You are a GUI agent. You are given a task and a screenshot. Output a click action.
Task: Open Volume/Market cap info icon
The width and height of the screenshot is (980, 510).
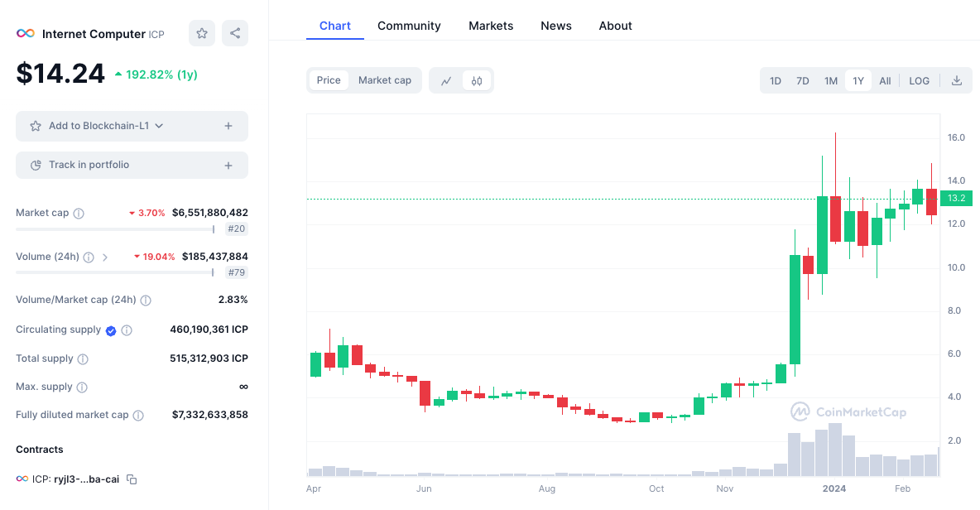146,300
